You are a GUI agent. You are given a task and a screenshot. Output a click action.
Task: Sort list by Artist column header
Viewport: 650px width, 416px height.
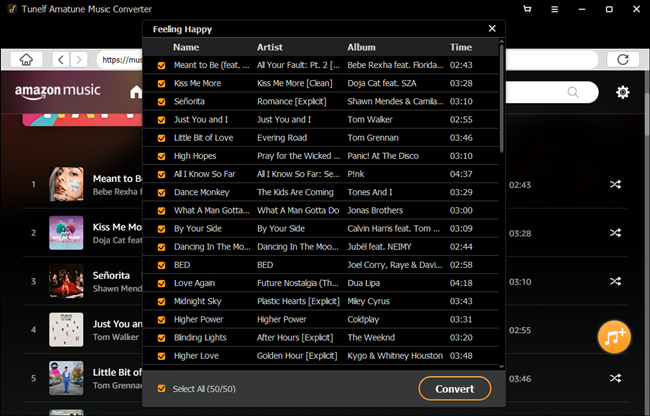pos(270,47)
